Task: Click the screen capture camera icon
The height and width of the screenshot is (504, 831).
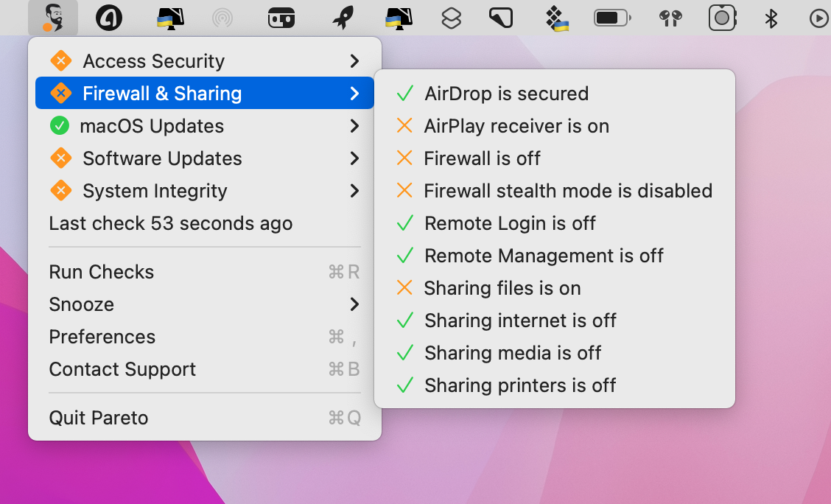Action: (723, 18)
